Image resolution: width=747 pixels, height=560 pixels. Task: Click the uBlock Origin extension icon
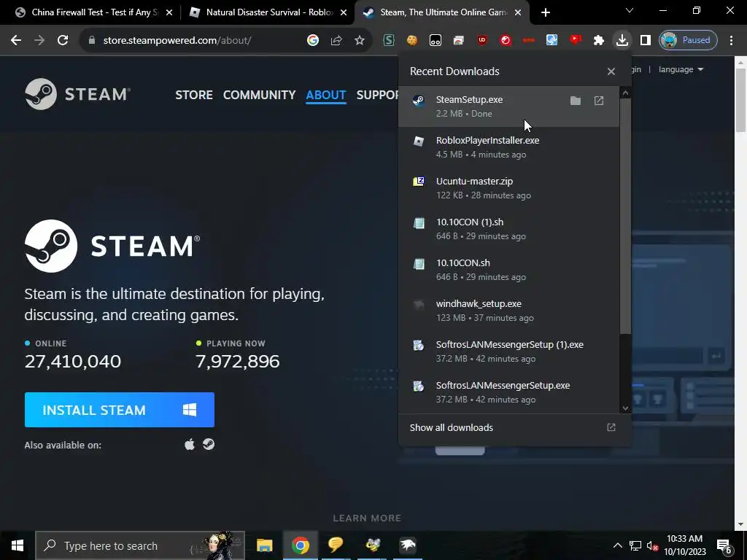pos(482,40)
